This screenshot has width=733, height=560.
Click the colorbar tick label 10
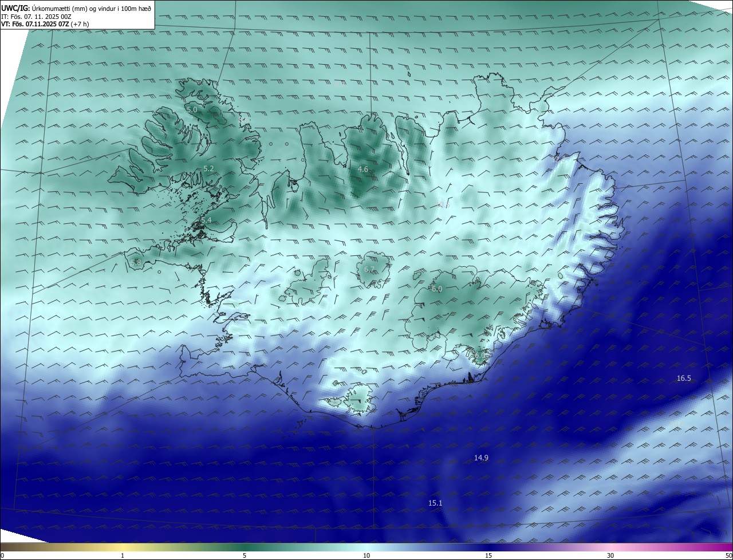click(x=366, y=555)
